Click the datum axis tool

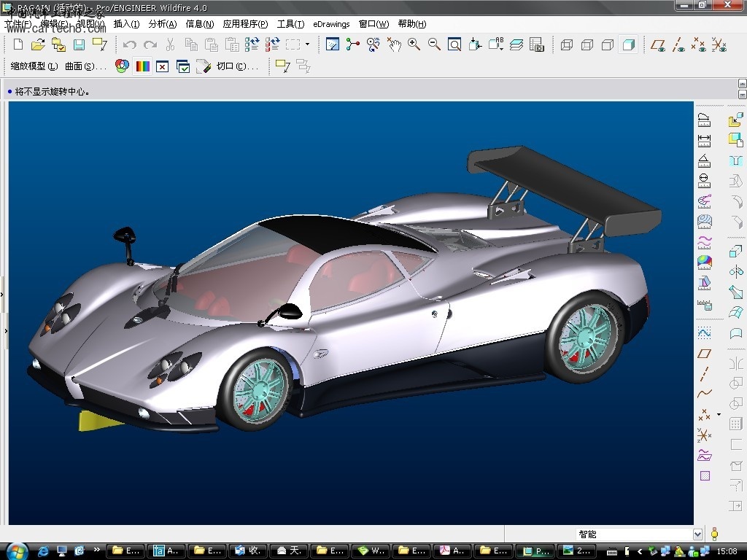click(704, 374)
